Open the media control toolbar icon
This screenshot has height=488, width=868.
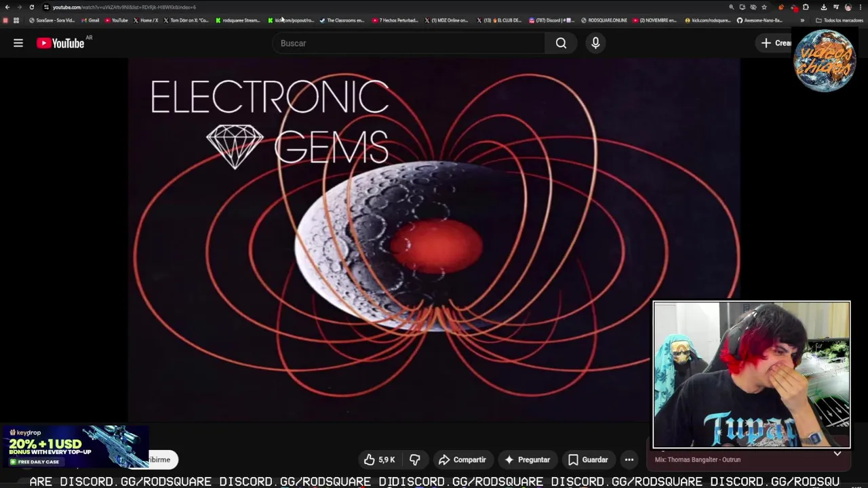click(x=836, y=7)
